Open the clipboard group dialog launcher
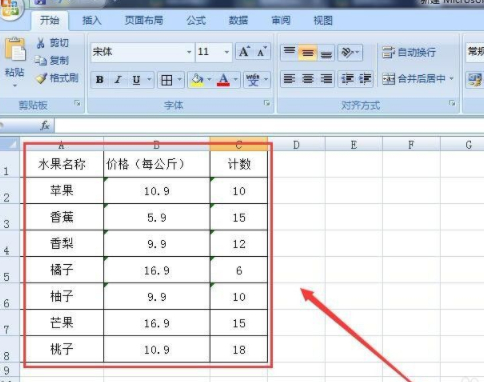Image resolution: width=484 pixels, height=382 pixels. (77, 103)
